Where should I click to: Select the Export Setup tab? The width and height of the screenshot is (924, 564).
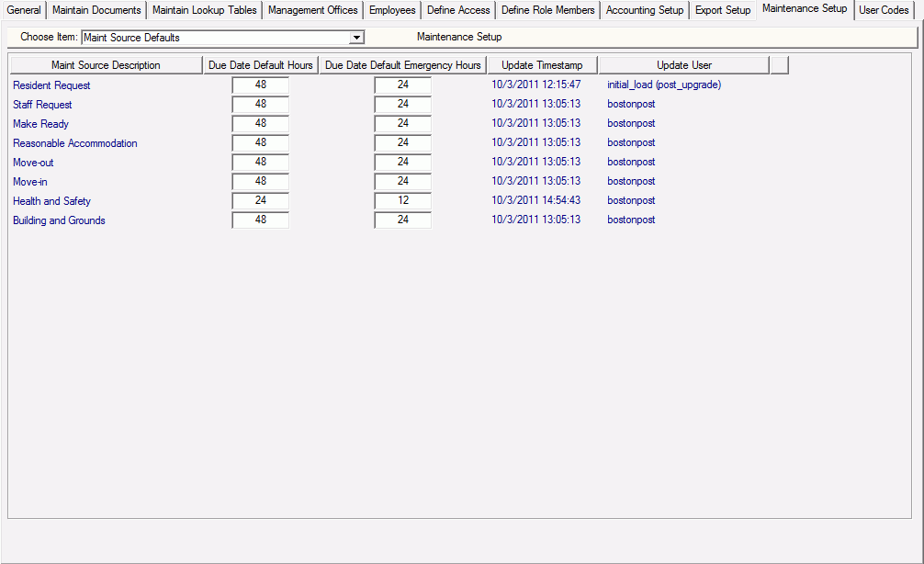pos(723,10)
